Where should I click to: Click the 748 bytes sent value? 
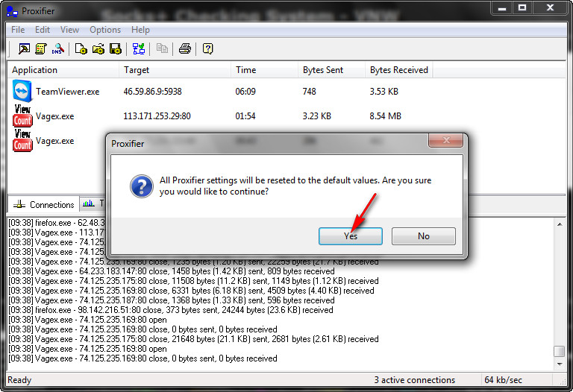(309, 91)
